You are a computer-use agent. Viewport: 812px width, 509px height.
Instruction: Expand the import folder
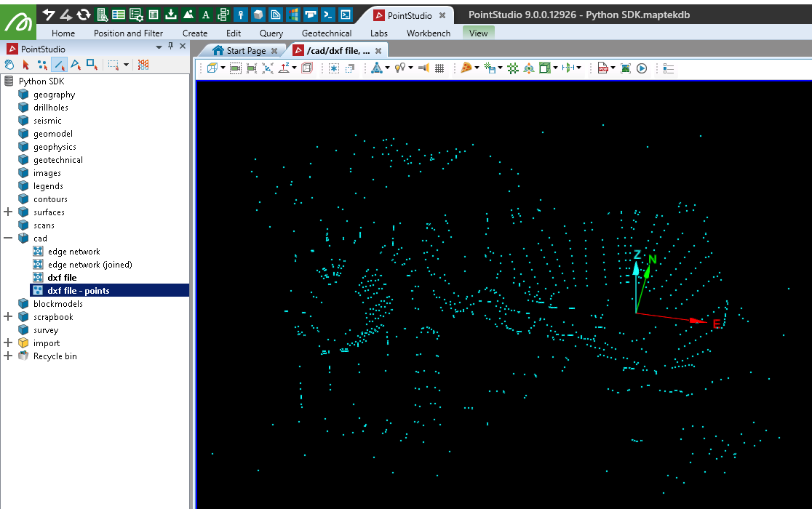click(x=8, y=343)
